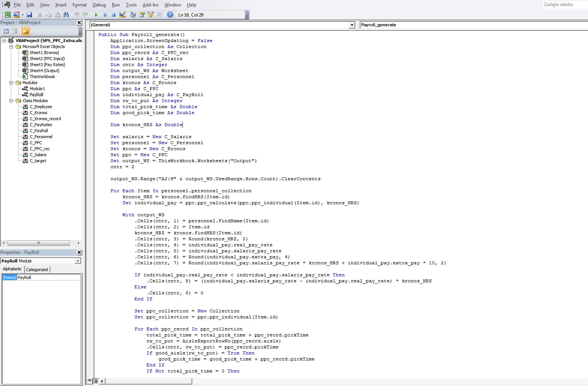
Task: Open Project Explorer icon in toolbar
Action: pos(133,15)
